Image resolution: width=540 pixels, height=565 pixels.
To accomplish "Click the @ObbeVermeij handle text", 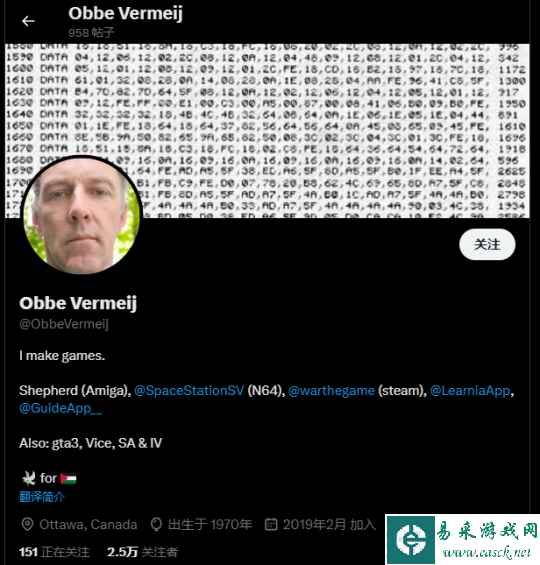I will (64, 324).
